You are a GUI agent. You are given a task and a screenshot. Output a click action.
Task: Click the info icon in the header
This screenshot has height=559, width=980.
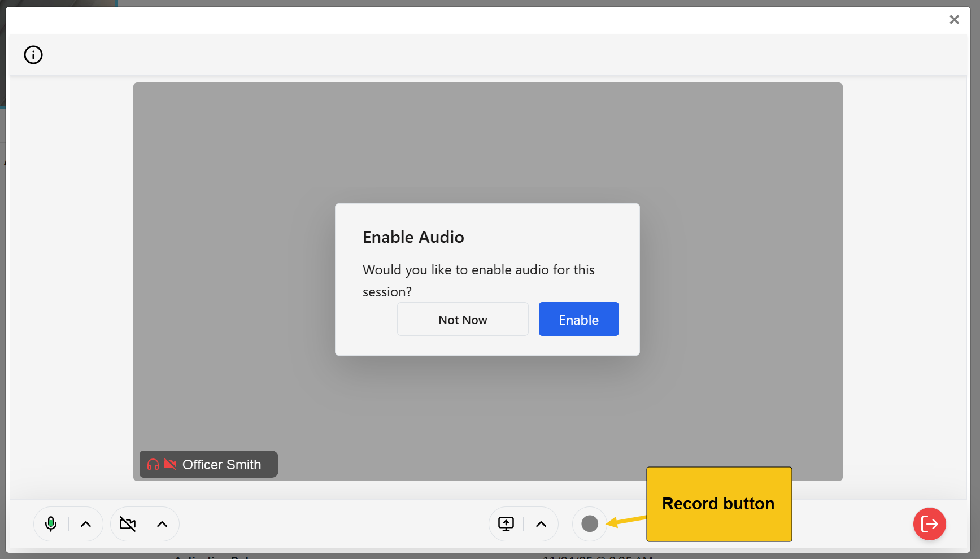point(33,55)
